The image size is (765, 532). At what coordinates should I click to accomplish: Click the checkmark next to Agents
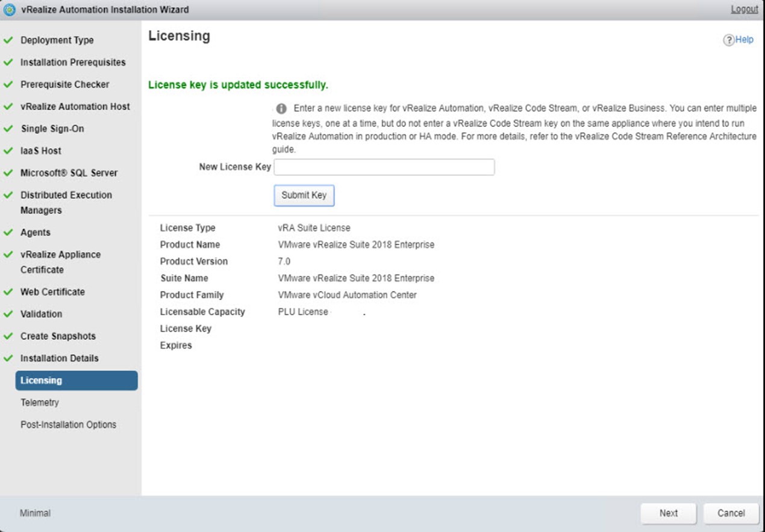point(8,232)
